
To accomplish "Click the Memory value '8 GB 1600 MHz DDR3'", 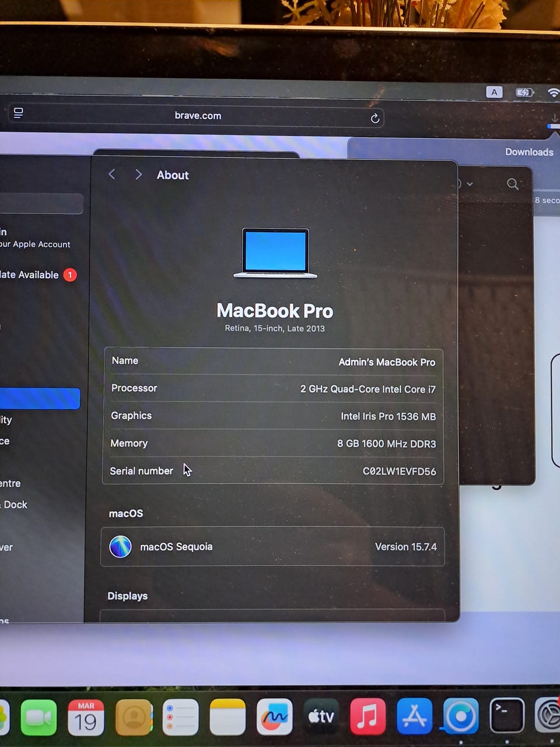I will (x=386, y=444).
